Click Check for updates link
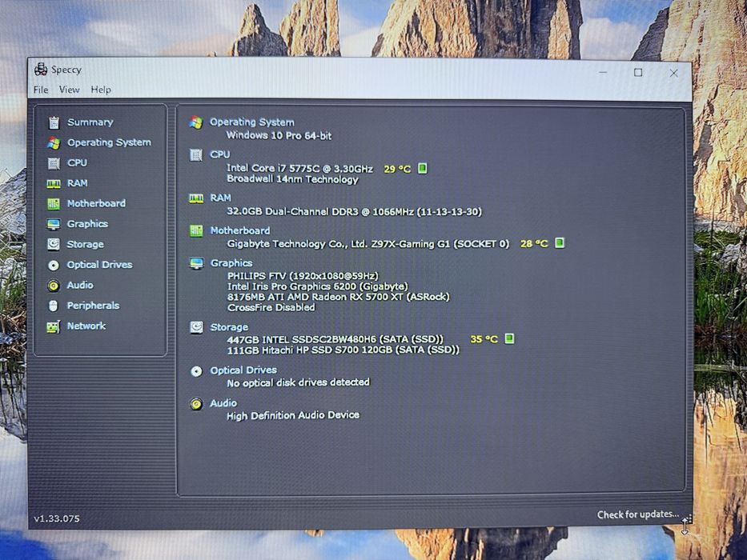The image size is (747, 560). coord(638,514)
